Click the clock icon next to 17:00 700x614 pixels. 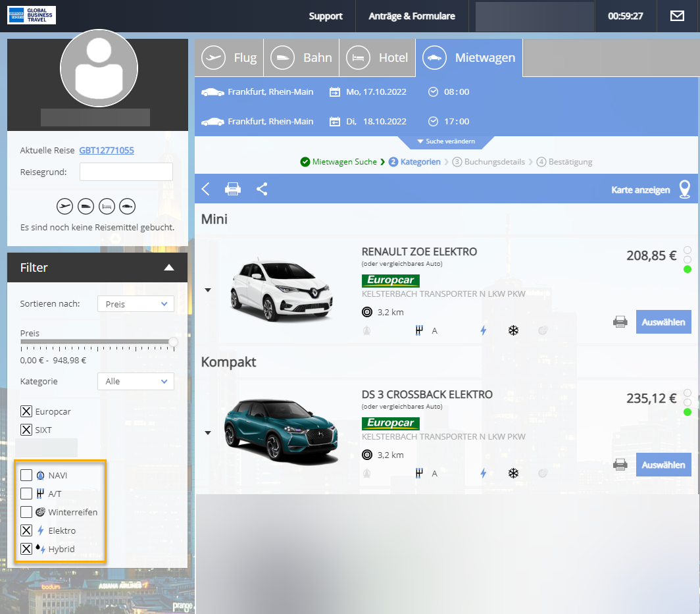433,122
